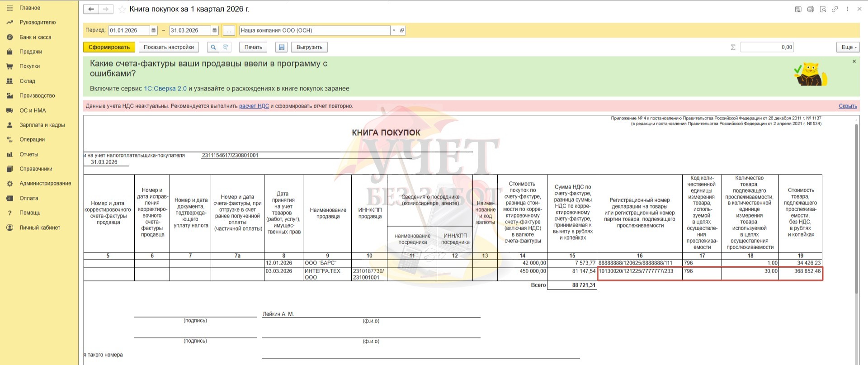Expand the organization dropdown arrow
This screenshot has width=868, height=365.
[394, 30]
